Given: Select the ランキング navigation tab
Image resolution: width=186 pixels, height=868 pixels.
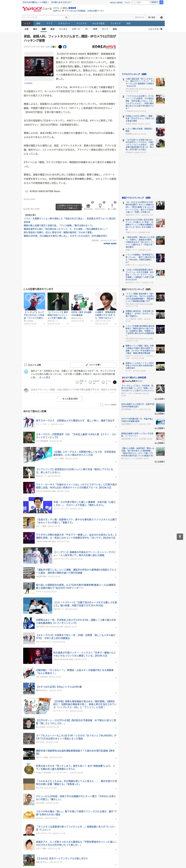Looking at the screenshot, I should pyautogui.click(x=115, y=24).
